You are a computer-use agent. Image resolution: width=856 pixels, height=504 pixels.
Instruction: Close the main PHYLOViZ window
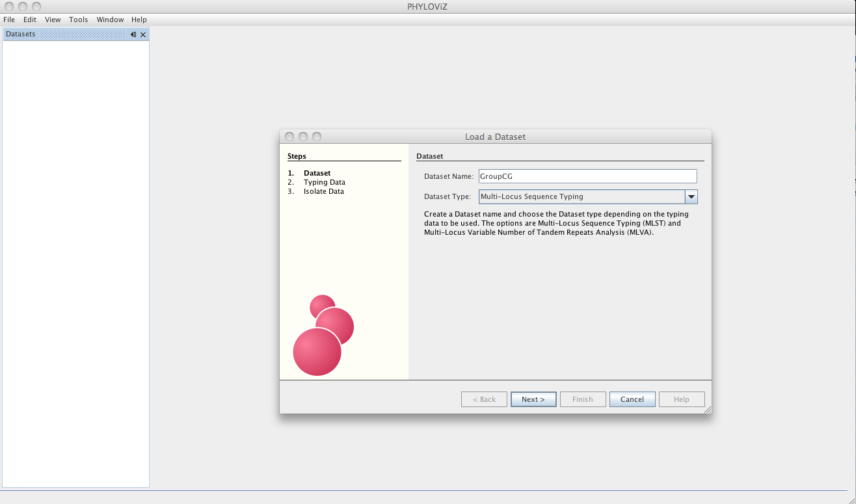tap(9, 7)
